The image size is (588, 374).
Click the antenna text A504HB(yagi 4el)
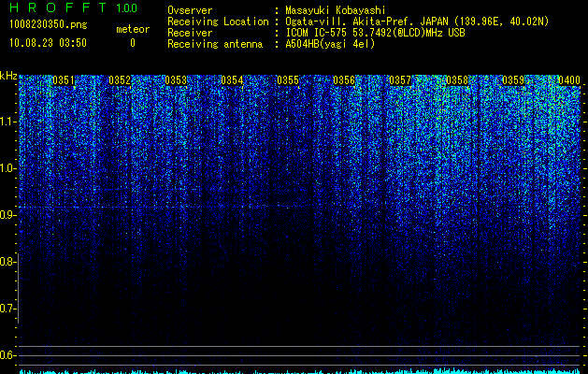330,44
